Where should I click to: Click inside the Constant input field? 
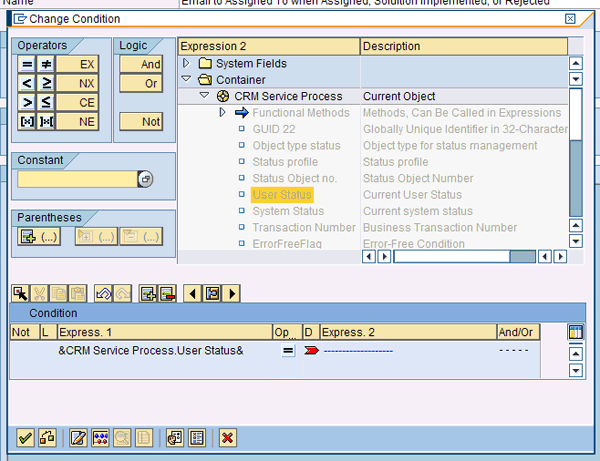tap(77, 179)
